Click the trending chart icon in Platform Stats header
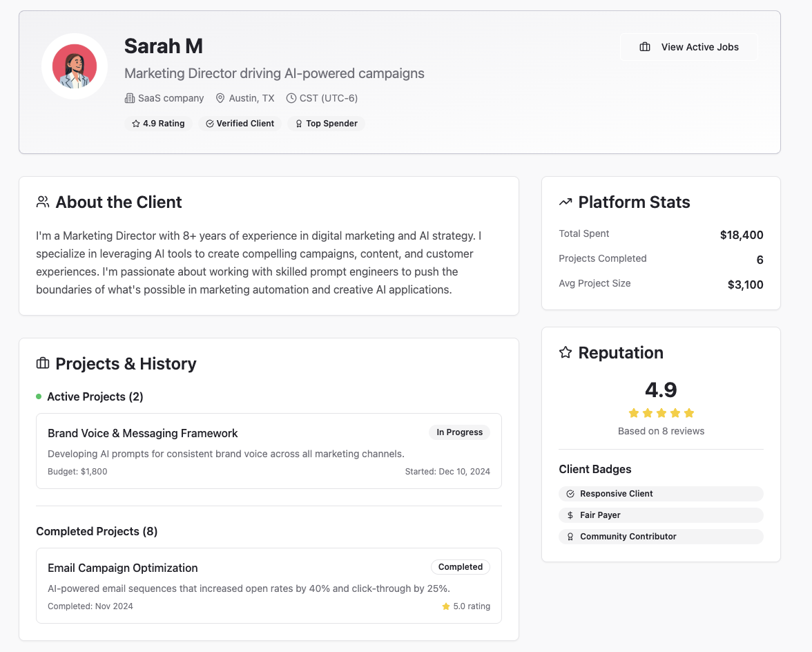This screenshot has height=652, width=812. click(x=565, y=201)
